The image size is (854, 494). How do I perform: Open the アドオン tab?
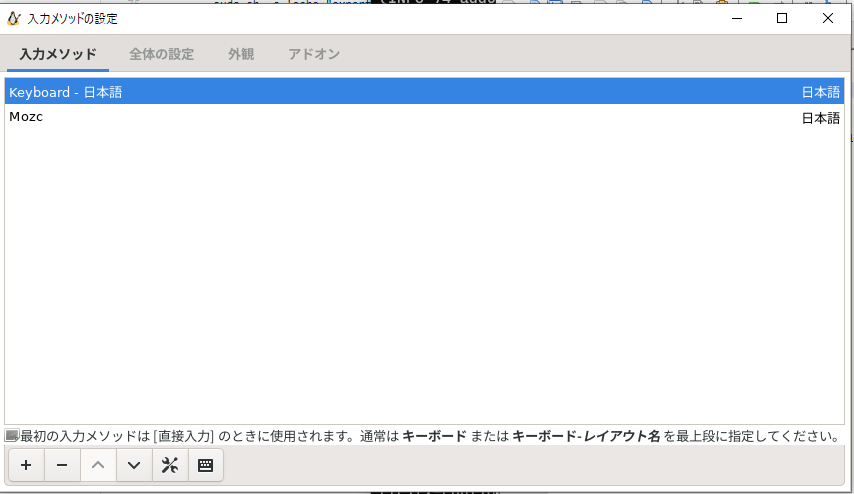[314, 54]
